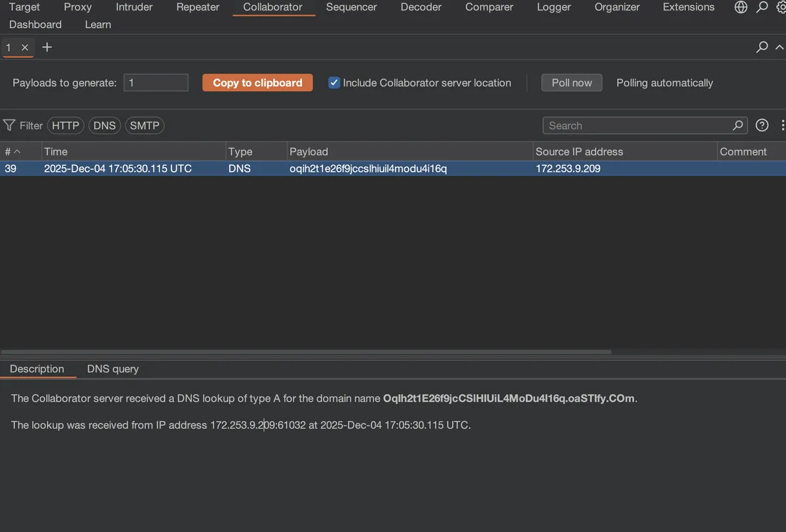Toggle Include Collaborator server location checkbox
This screenshot has width=786, height=532.
(334, 83)
